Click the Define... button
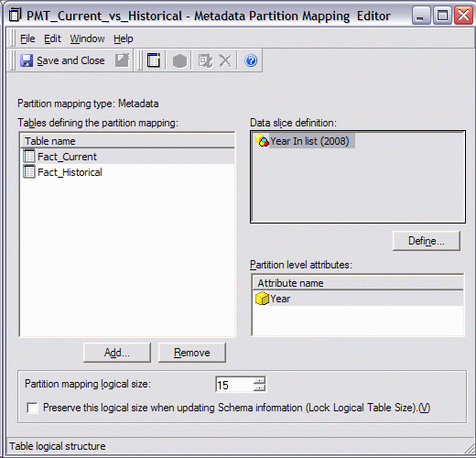The image size is (476, 458). coord(427,241)
